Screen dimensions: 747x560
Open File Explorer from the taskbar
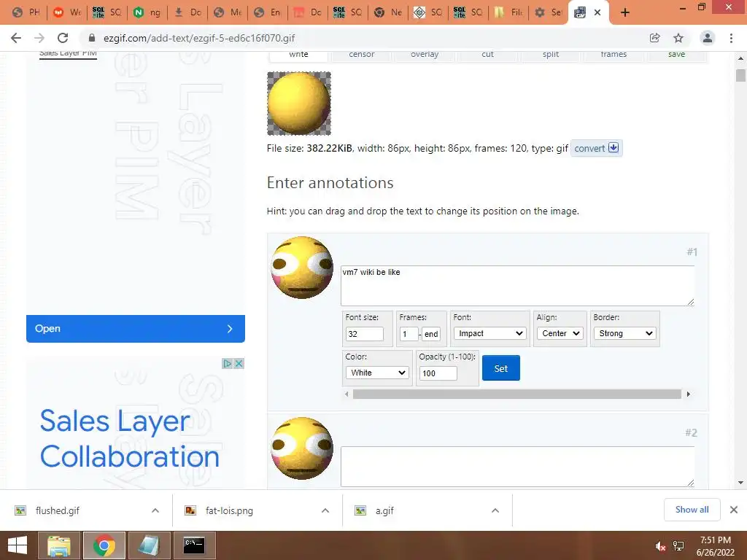(58, 545)
